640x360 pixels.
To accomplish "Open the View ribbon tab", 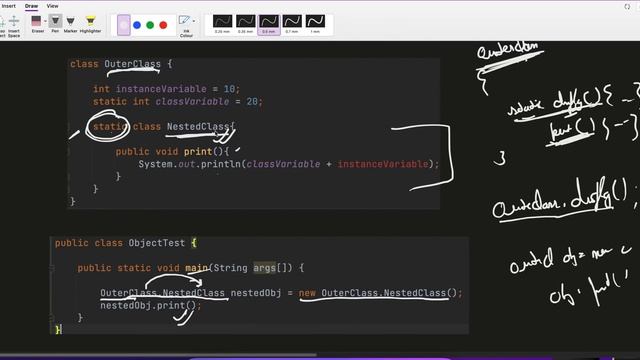I will (52, 6).
